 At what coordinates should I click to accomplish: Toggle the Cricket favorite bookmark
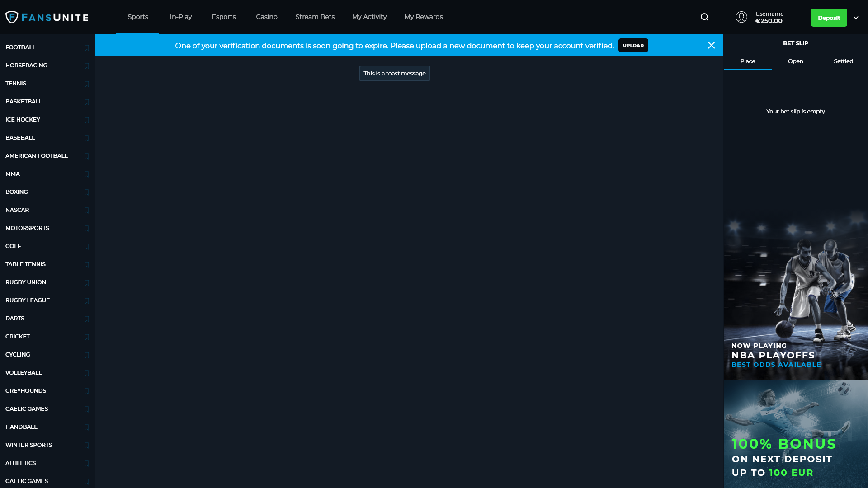coord(87,337)
